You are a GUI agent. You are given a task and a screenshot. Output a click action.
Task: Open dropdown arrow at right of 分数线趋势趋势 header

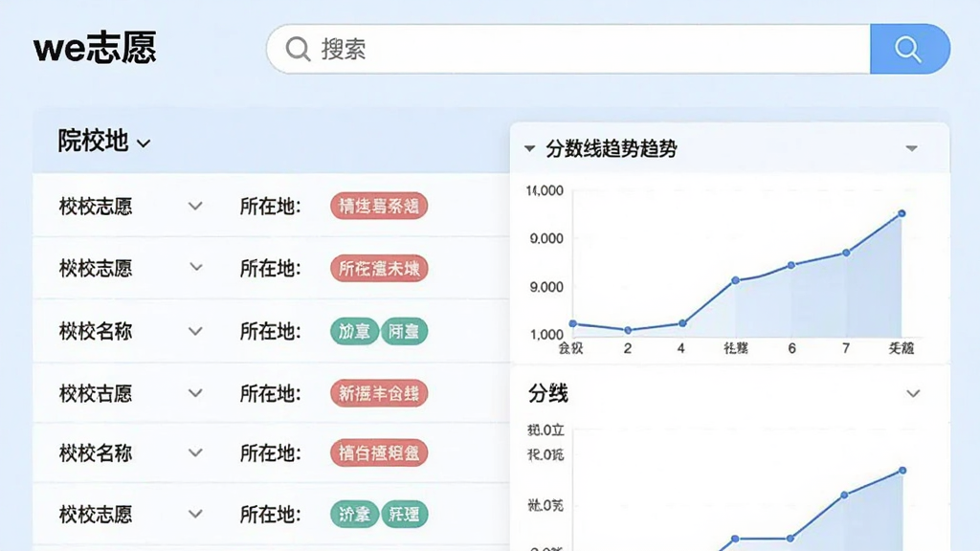coord(911,148)
